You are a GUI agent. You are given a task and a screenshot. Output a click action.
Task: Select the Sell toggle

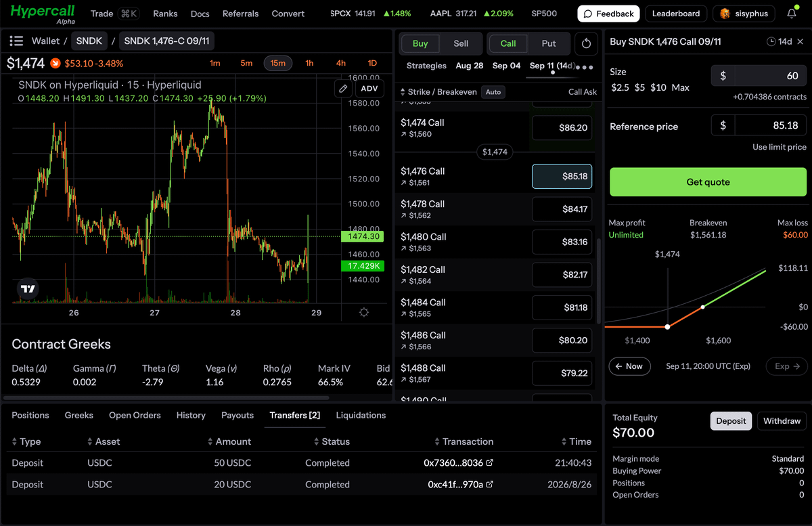[x=461, y=43]
